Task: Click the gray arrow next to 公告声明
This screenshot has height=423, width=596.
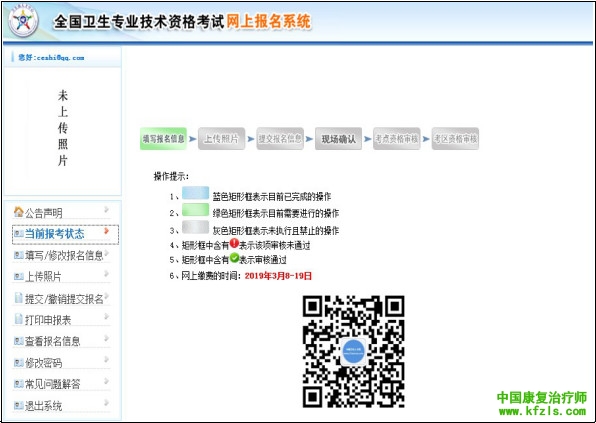Action: pyautogui.click(x=106, y=209)
